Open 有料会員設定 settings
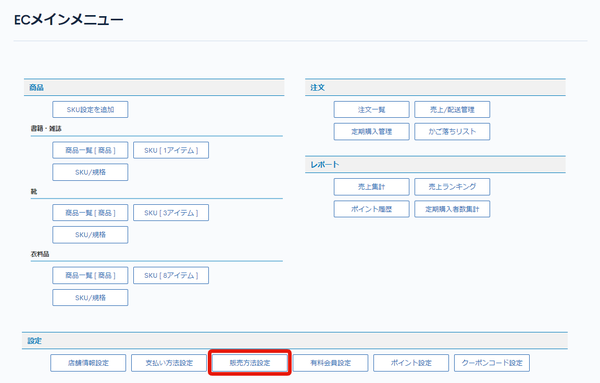The width and height of the screenshot is (600, 383). click(331, 363)
